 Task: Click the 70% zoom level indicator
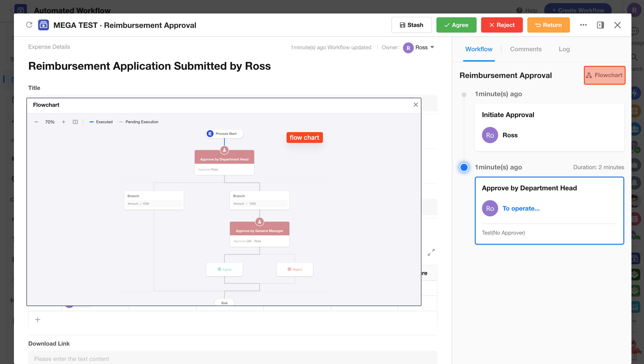point(50,122)
